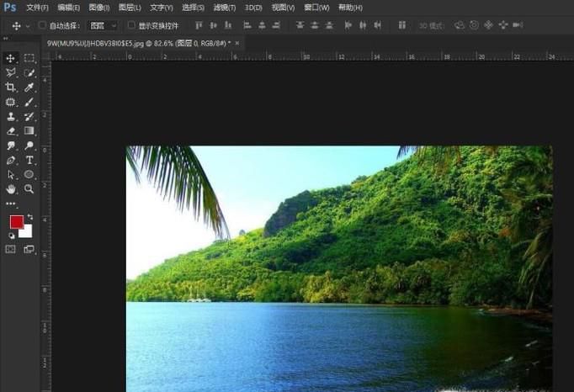Image resolution: width=574 pixels, height=392 pixels.
Task: Select the Eraser tool
Action: pyautogui.click(x=11, y=131)
